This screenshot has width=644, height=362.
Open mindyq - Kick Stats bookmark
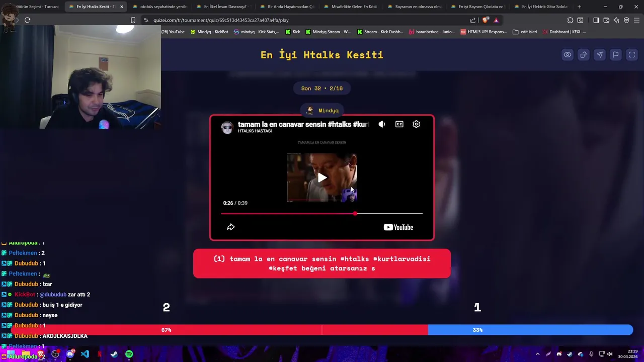[256, 32]
